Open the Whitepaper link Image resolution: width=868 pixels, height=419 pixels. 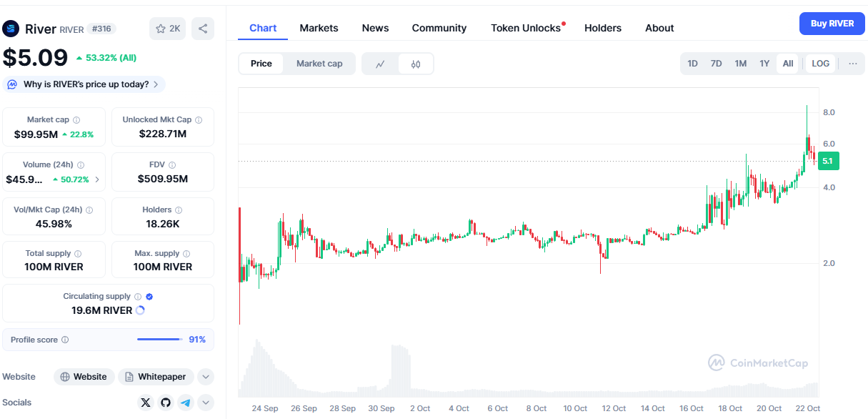point(156,377)
